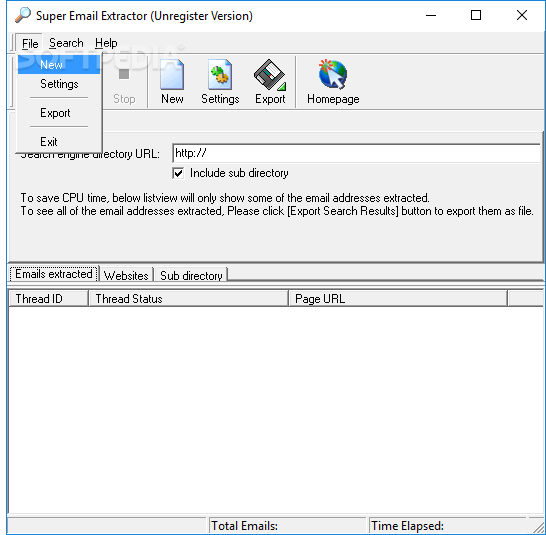Click the Time Elapsed status bar text
This screenshot has height=535, width=546.
click(407, 526)
